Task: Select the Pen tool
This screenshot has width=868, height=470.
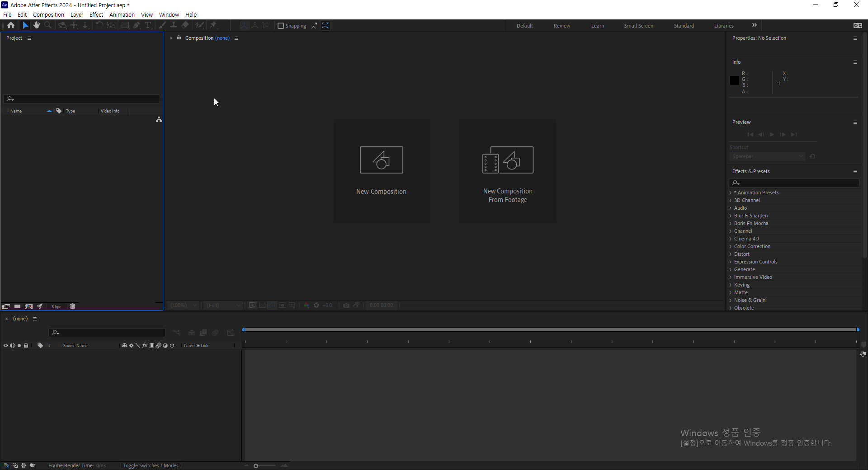Action: (x=137, y=25)
